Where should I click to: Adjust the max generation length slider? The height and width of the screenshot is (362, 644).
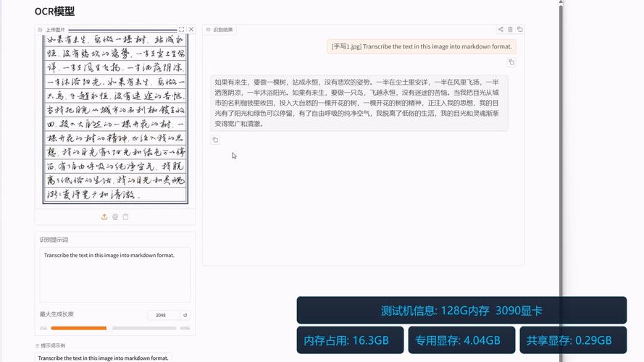point(113,328)
